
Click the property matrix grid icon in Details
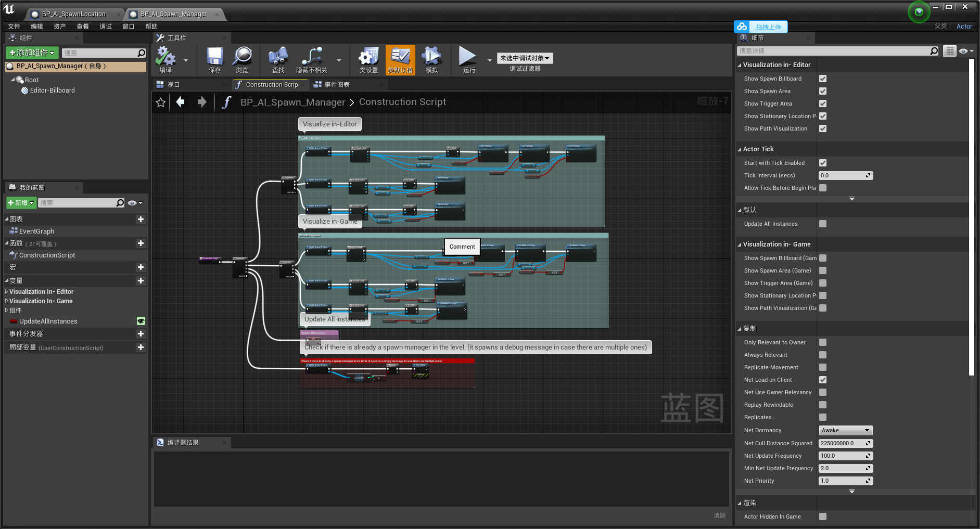pyautogui.click(x=950, y=51)
